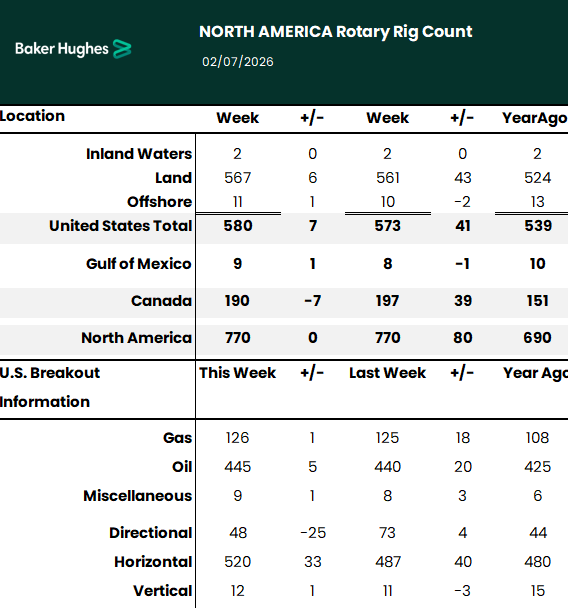Click the United States Total value 580
The width and height of the screenshot is (568, 608).
(x=238, y=226)
